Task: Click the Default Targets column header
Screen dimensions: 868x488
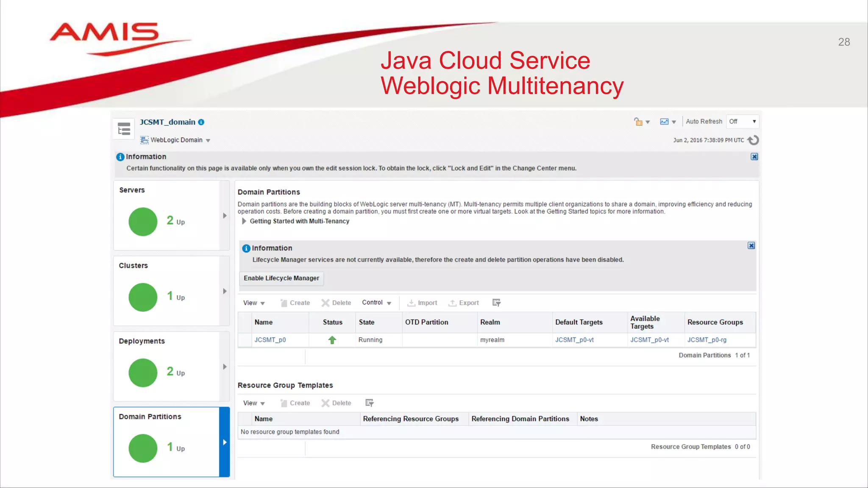Action: 590,322
